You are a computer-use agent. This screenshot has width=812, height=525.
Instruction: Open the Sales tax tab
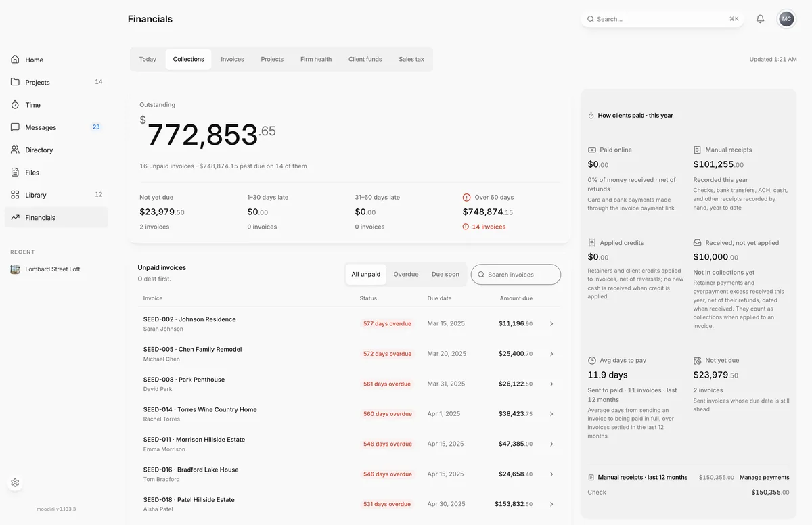coord(411,59)
